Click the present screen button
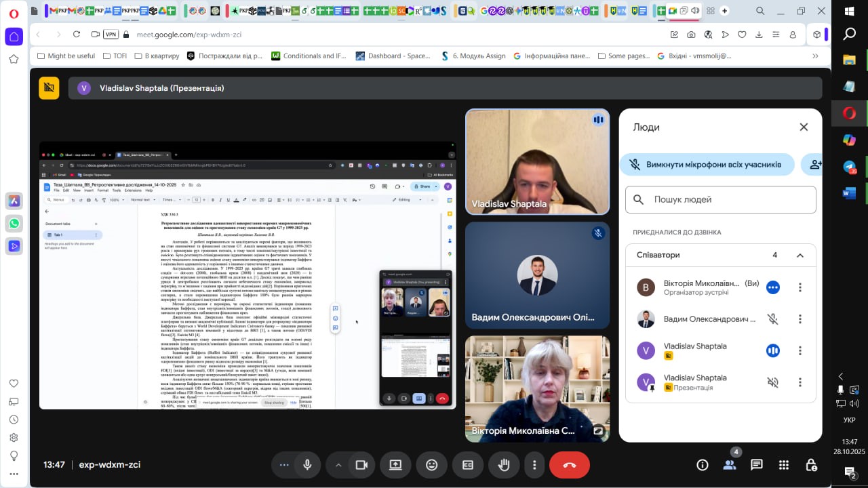Screen dimensions: 868x488 coord(395,465)
